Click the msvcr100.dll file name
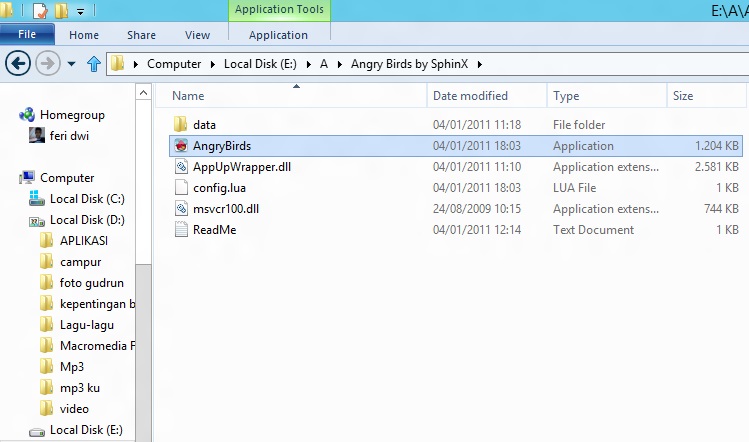The height and width of the screenshot is (442, 749). [x=226, y=209]
